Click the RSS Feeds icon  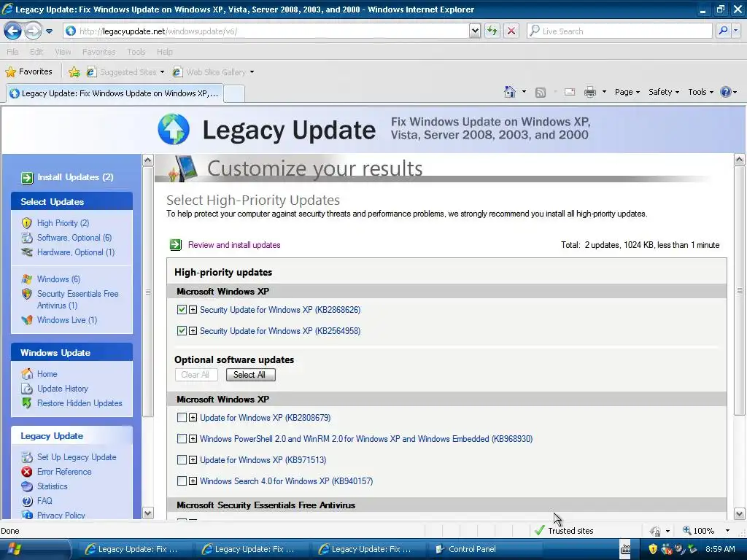pyautogui.click(x=541, y=93)
